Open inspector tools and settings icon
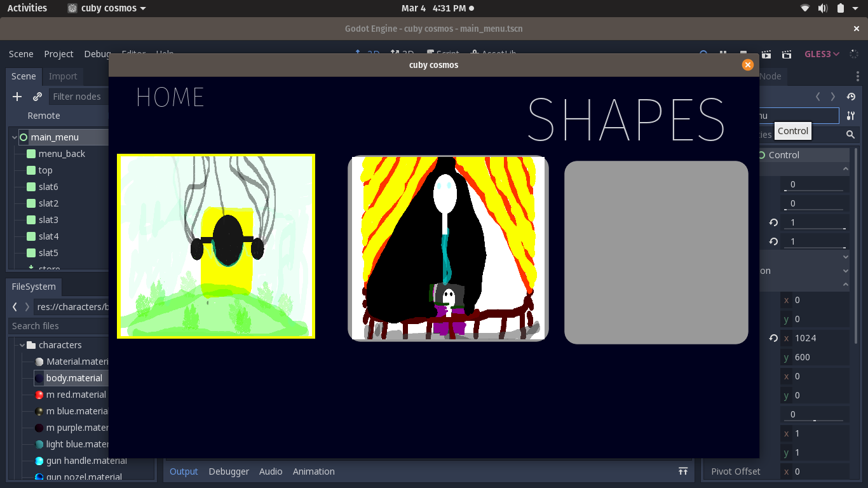The width and height of the screenshot is (868, 488). click(851, 116)
